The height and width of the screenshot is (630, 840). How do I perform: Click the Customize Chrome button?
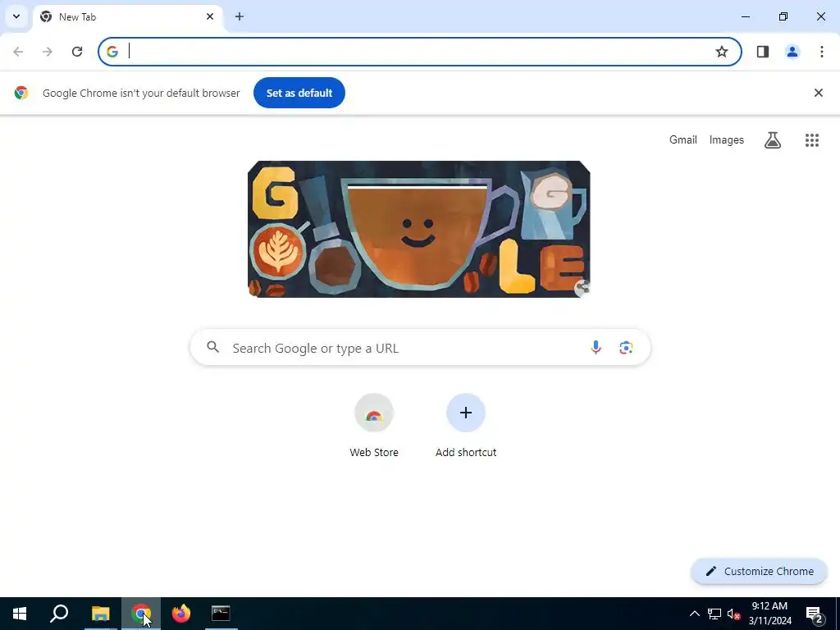(x=759, y=571)
